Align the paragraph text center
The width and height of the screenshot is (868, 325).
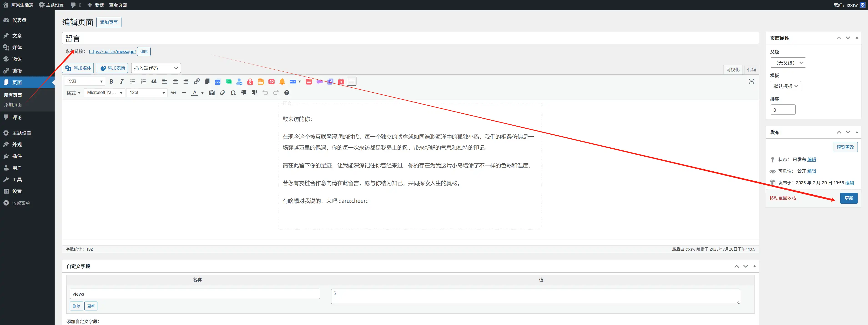(175, 81)
